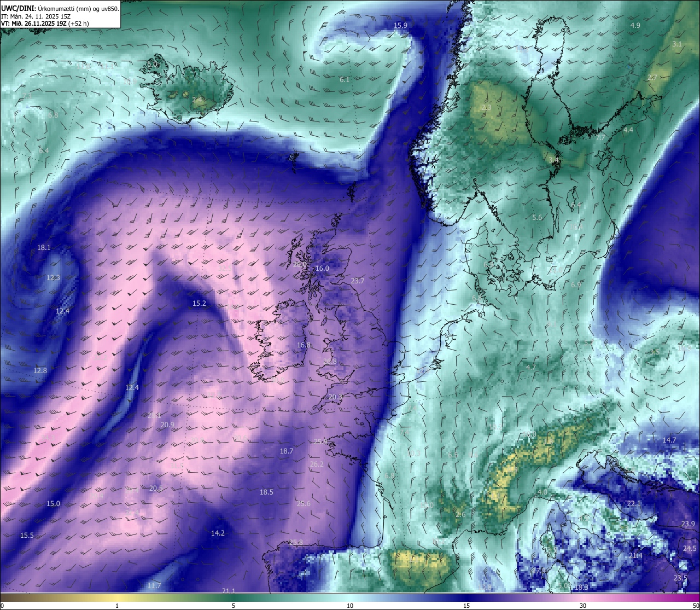Click the 20.3 value label
700x610 pixels.
336,397
